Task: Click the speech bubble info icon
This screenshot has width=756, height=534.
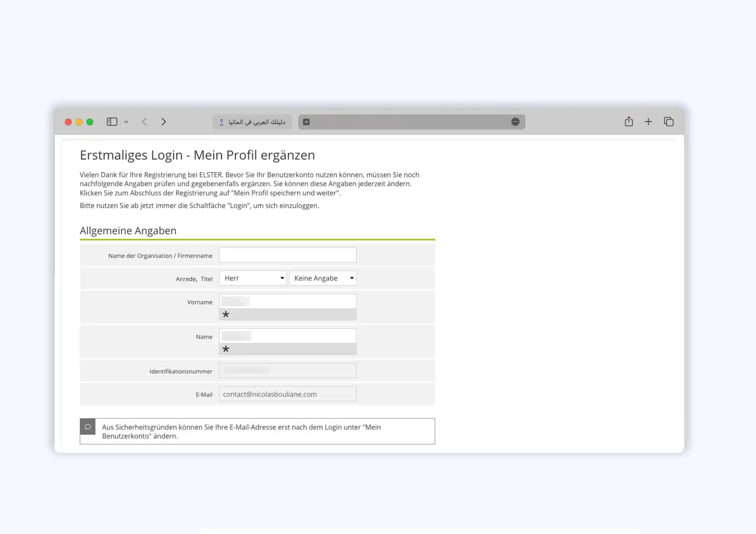Action: pos(88,427)
